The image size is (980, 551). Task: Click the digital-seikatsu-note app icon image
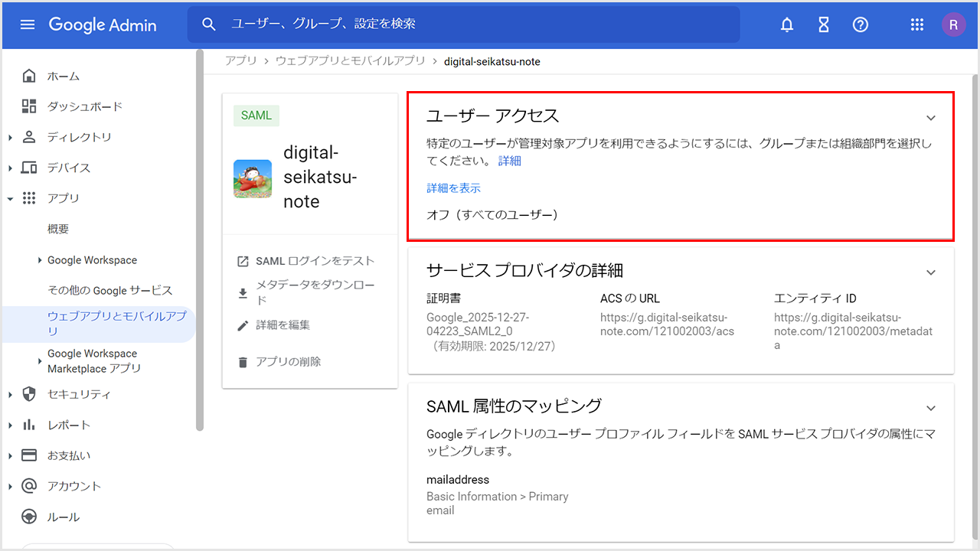click(253, 179)
